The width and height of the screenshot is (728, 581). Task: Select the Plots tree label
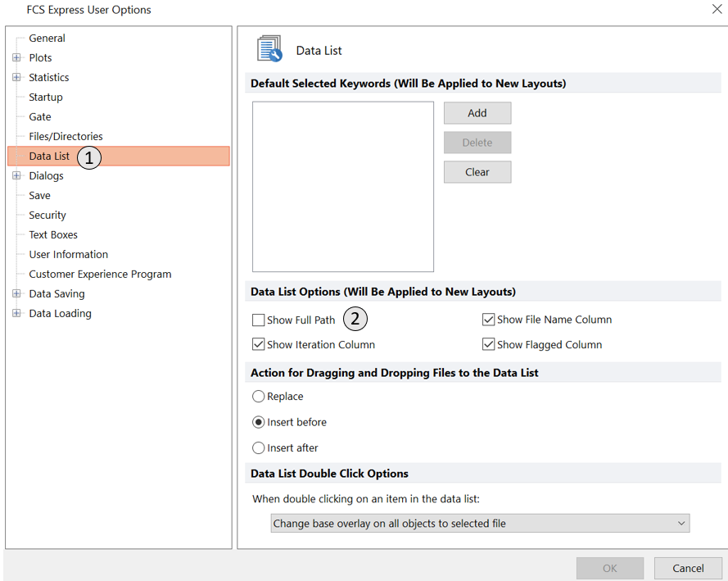click(x=40, y=57)
